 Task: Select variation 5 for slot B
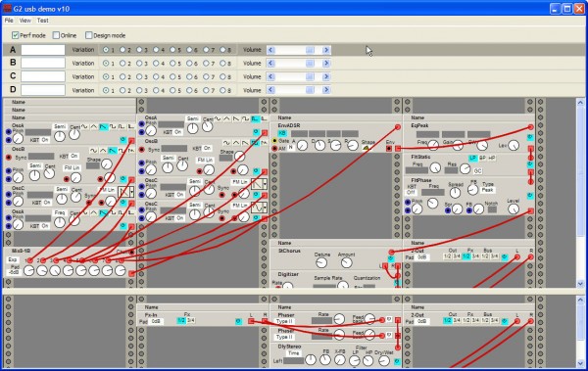click(172, 64)
